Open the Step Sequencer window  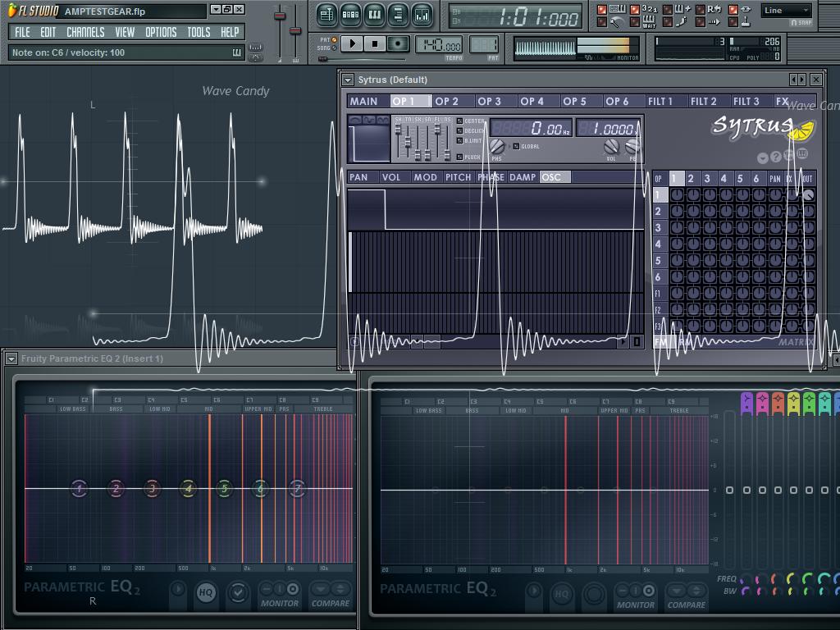[350, 15]
